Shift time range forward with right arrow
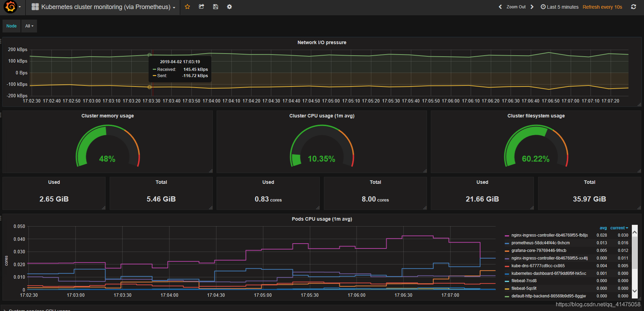 532,7
